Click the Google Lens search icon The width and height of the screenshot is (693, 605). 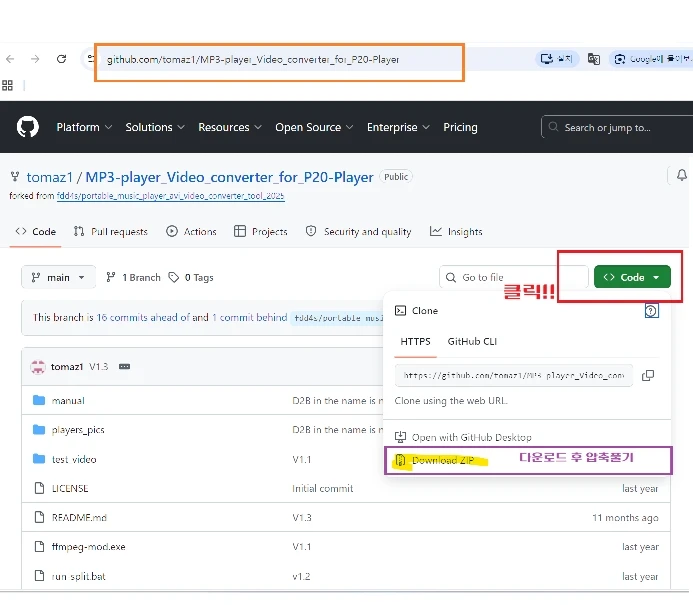tap(620, 59)
